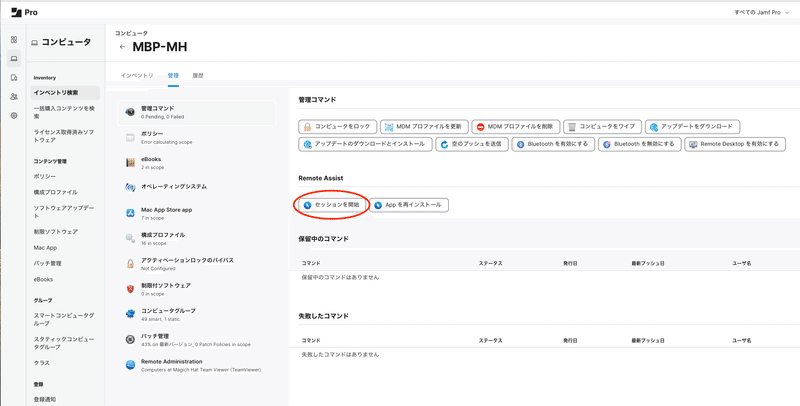Open スマートコンピュータグループ in sidebar
Screen dimensions: 800x406
point(64,319)
